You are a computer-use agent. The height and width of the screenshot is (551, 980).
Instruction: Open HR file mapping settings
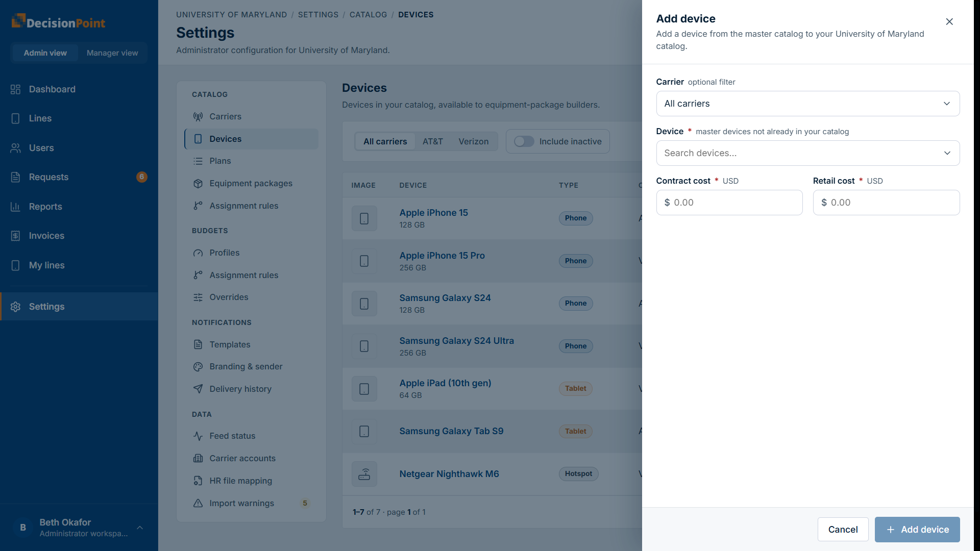[x=251, y=481]
